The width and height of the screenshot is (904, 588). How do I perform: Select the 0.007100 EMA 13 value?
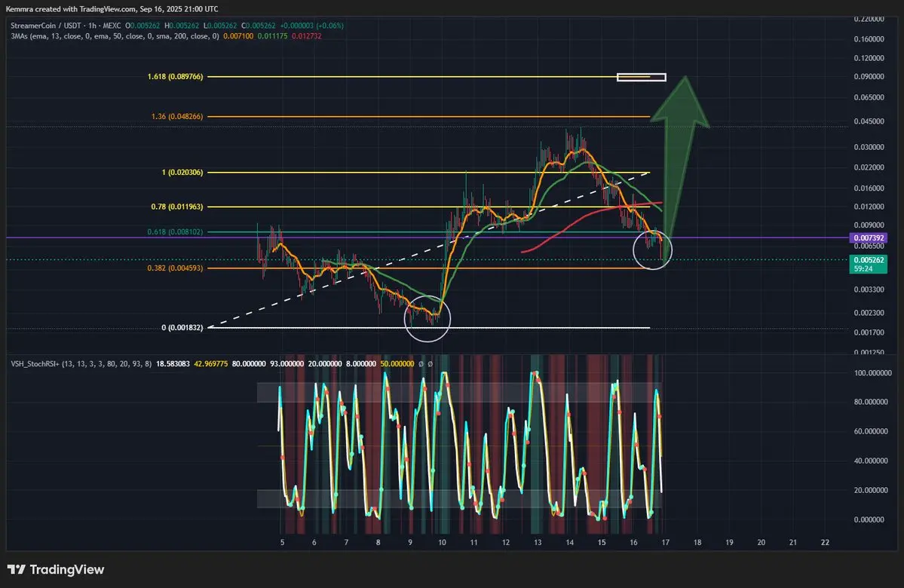(x=238, y=36)
